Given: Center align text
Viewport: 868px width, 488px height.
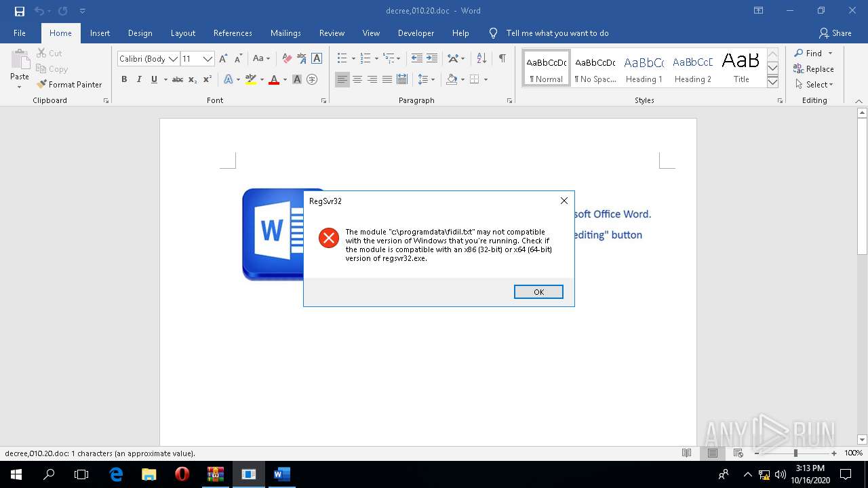Looking at the screenshot, I should (x=357, y=79).
